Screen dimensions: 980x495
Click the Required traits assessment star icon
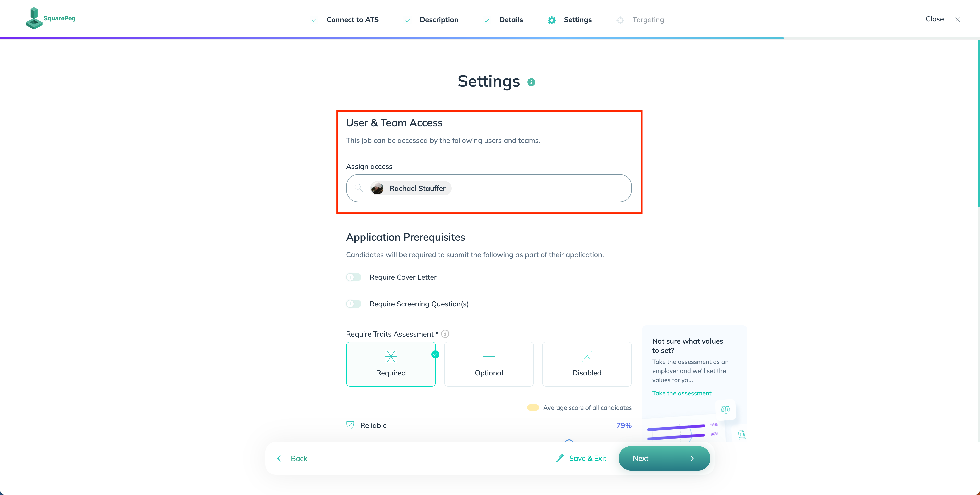391,355
